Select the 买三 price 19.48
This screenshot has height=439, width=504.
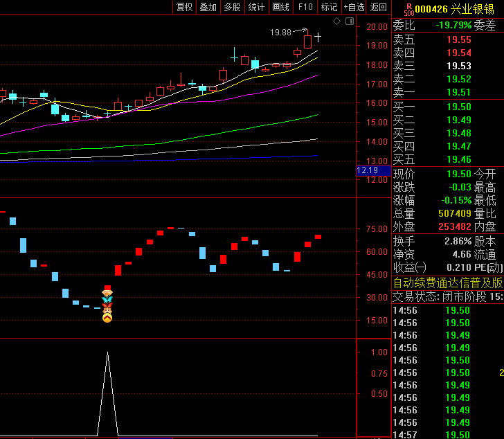click(459, 134)
